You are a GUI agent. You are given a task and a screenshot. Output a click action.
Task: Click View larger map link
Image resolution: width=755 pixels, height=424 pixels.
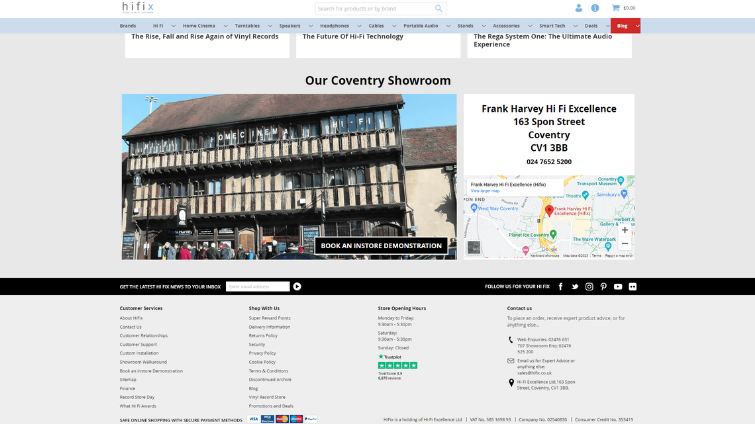485,191
